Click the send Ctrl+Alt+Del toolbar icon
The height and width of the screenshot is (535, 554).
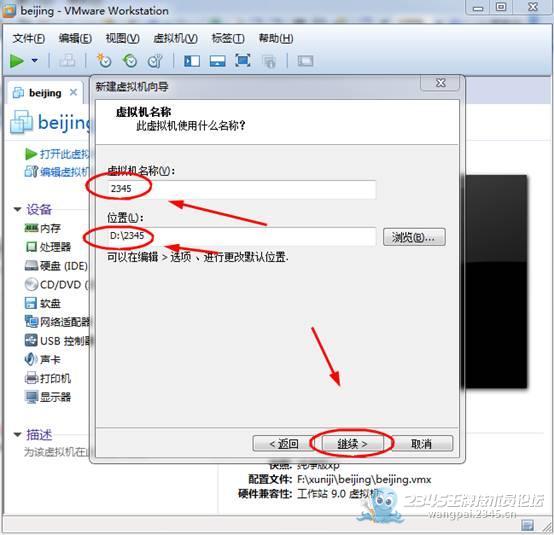pyautogui.click(x=67, y=61)
